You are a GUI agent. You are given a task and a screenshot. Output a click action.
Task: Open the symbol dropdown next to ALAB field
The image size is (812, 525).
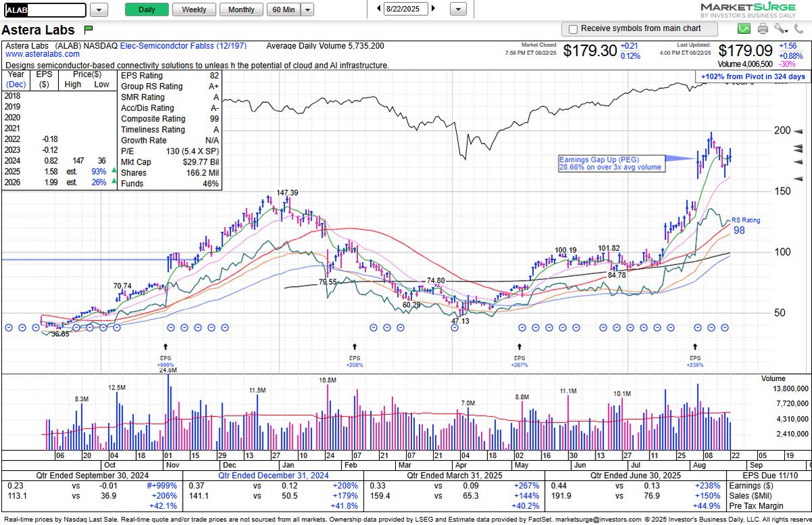(99, 9)
